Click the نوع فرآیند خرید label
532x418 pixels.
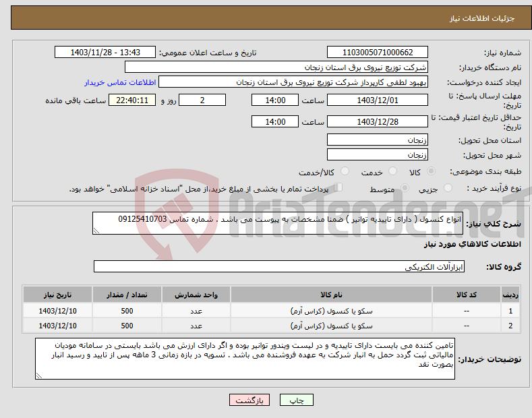pyautogui.click(x=494, y=188)
